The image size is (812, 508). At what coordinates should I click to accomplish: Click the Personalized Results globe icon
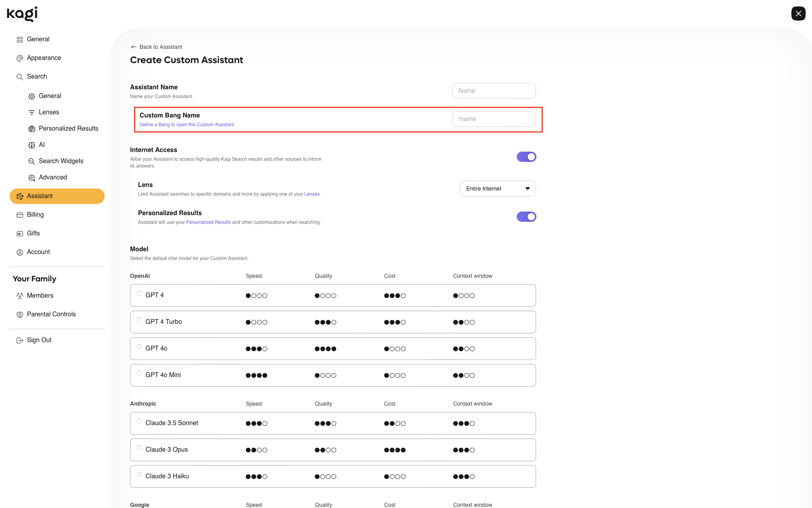[x=32, y=129]
